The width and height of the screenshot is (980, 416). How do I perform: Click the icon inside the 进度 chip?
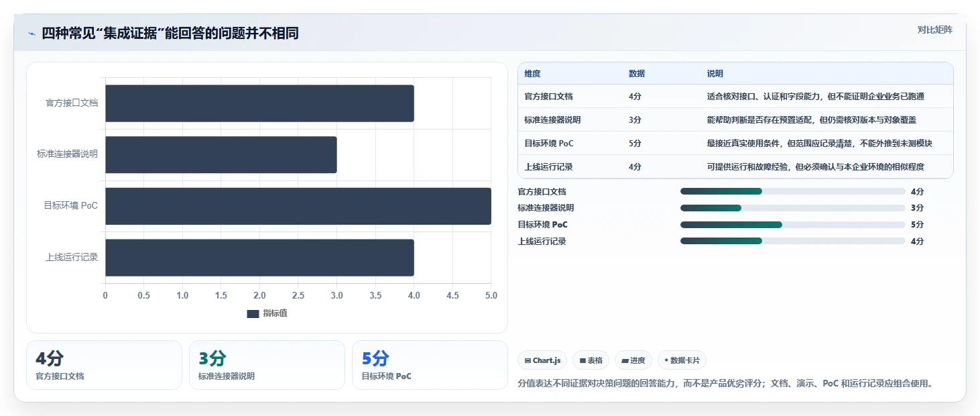(625, 360)
